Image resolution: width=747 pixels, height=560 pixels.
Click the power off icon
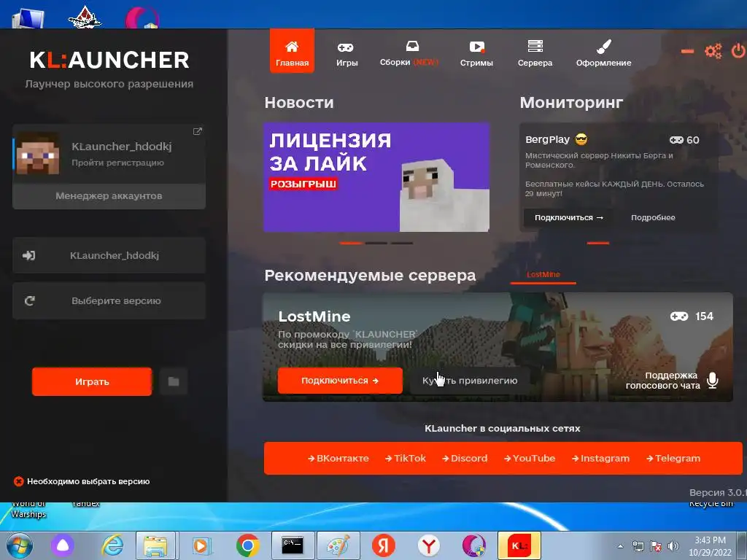coord(738,50)
